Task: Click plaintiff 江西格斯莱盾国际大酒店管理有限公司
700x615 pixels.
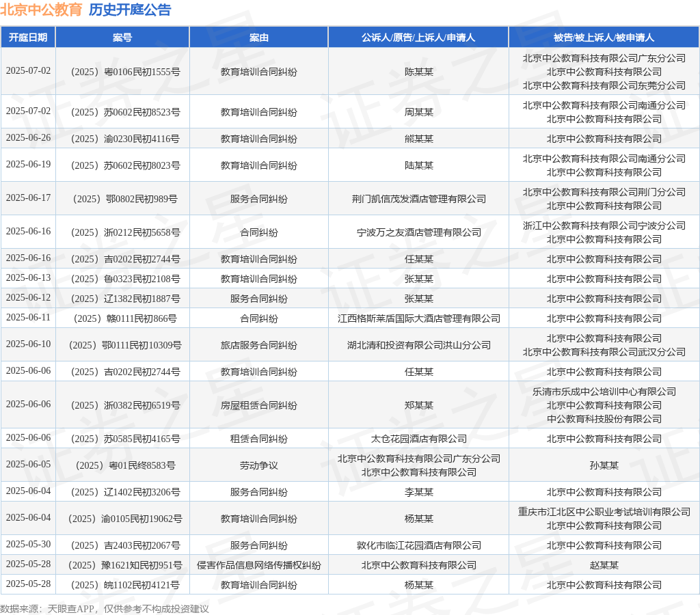Action: (419, 318)
